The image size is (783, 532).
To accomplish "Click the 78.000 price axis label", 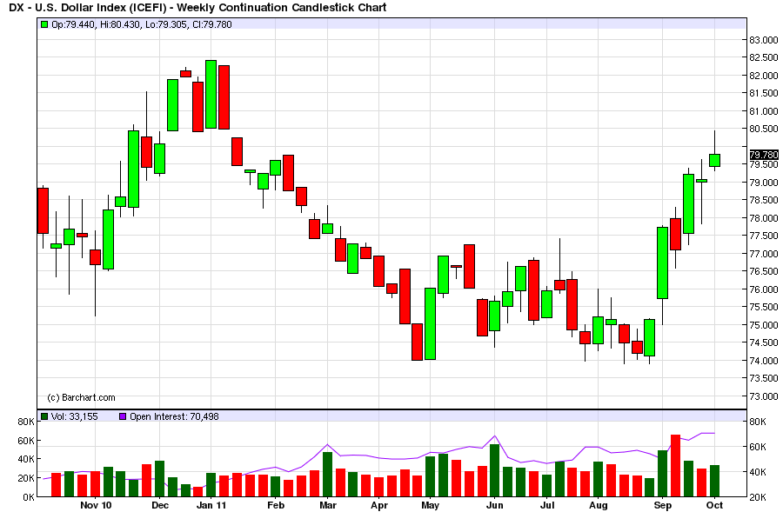I will coord(764,218).
